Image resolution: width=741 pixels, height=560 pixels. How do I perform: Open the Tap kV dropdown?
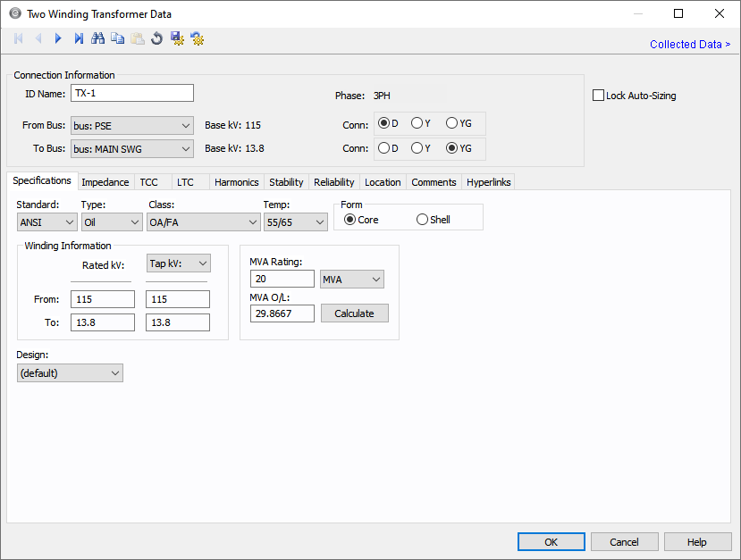pos(178,263)
